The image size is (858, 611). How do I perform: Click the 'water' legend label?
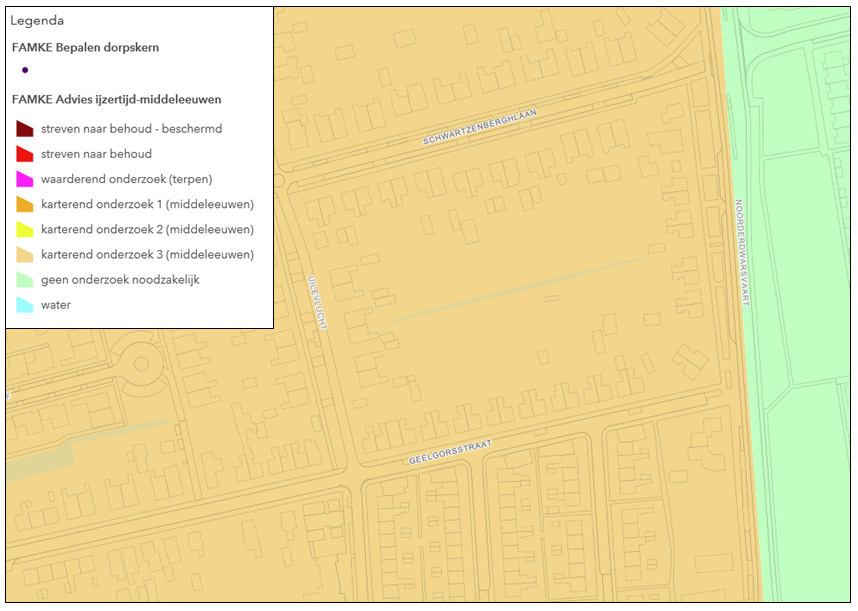point(56,305)
